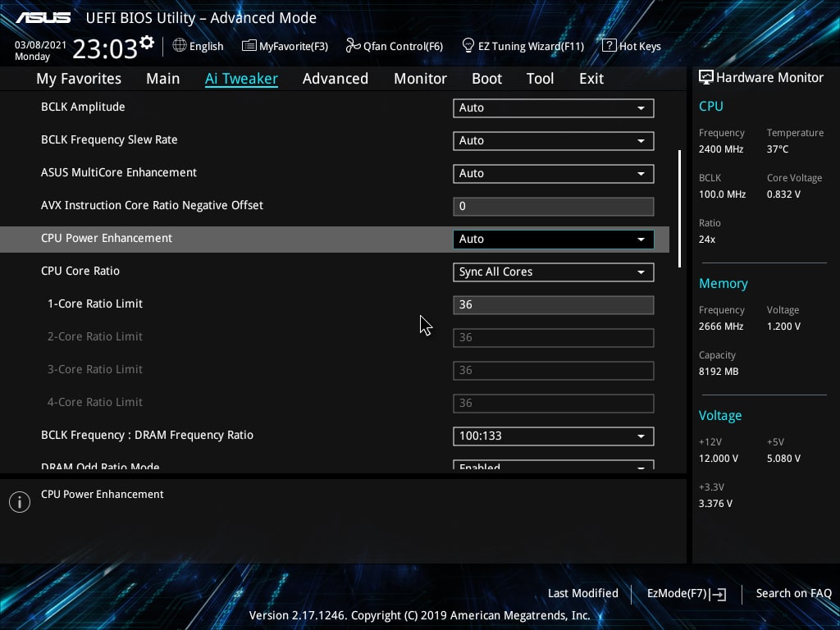Viewport: 840px width, 630px height.
Task: Switch to Main tab
Action: [x=163, y=79]
